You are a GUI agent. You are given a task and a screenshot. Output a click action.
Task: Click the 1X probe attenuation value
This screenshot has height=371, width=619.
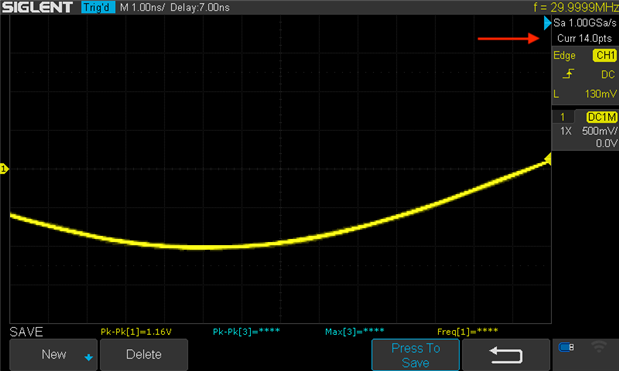coord(566,131)
